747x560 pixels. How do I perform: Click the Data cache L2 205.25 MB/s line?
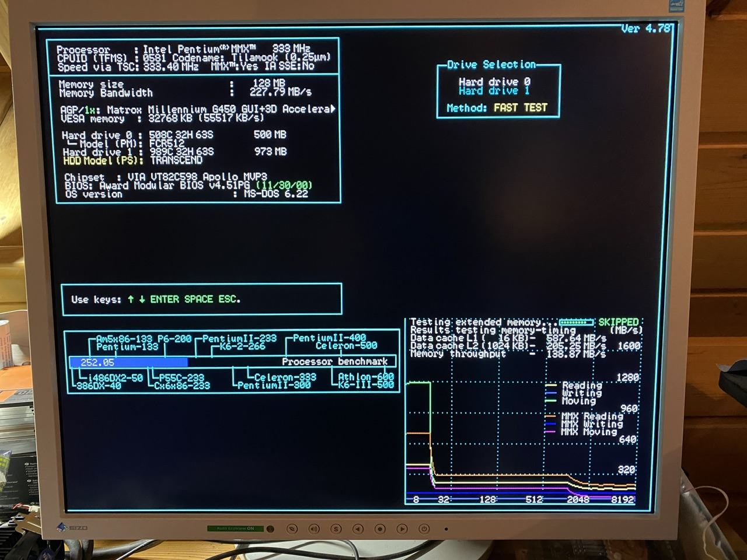click(x=508, y=346)
